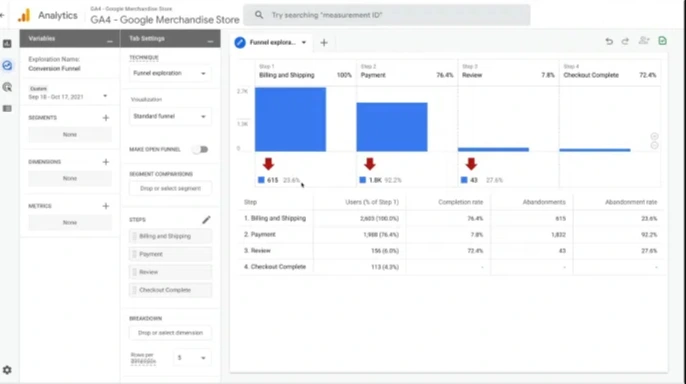Click the '3. Review' table row label
The height and width of the screenshot is (384, 686).
257,251
